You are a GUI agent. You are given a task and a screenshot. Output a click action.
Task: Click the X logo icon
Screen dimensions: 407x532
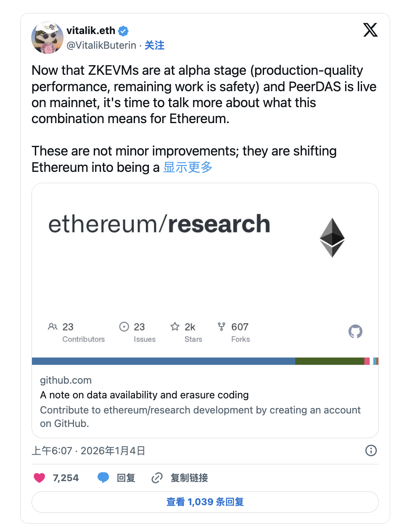[370, 30]
